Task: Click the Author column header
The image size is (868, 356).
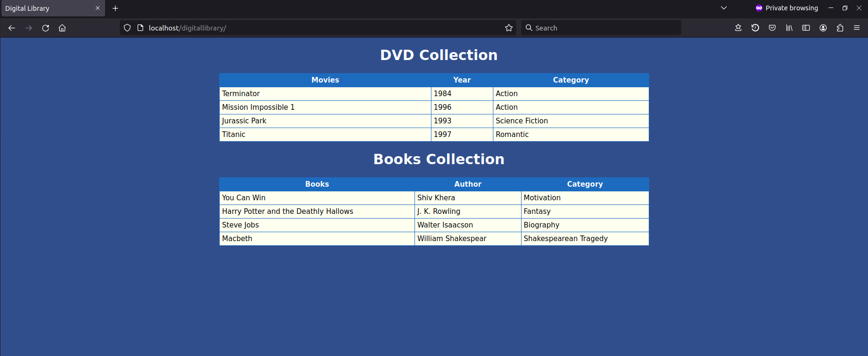Action: pyautogui.click(x=468, y=184)
